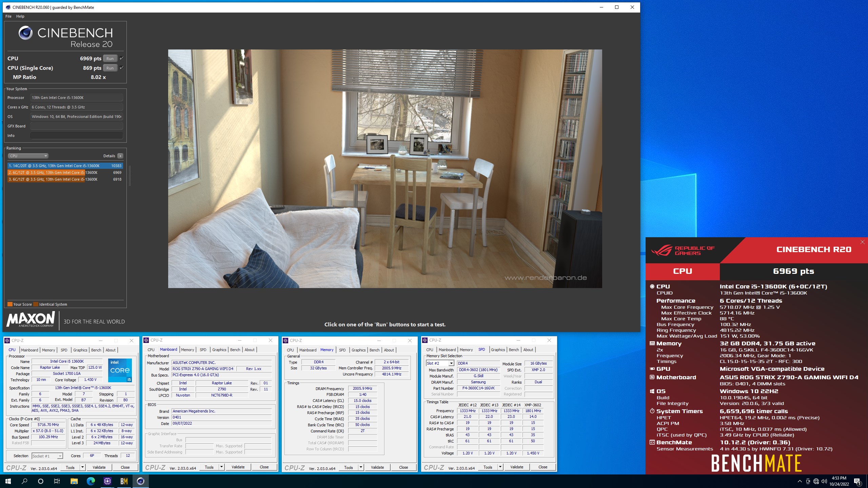Screen dimensions: 868x488
Task: Click Close in Mainboard CPU-Z window
Action: [x=264, y=467]
